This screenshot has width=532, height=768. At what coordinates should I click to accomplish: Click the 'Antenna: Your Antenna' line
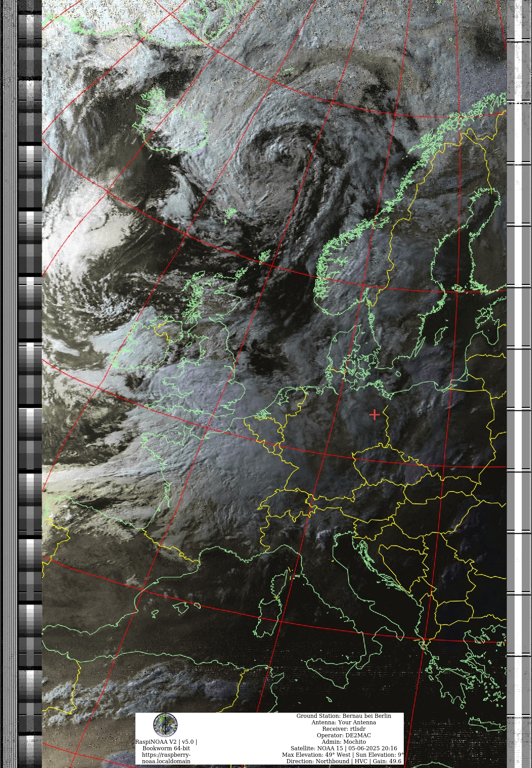point(344,722)
